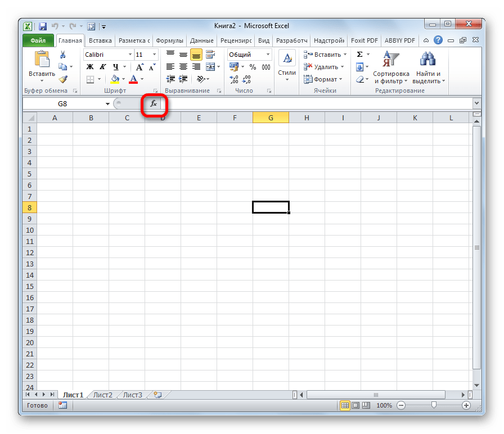
Task: Click the Copy icon in clipboard group
Action: pos(62,67)
